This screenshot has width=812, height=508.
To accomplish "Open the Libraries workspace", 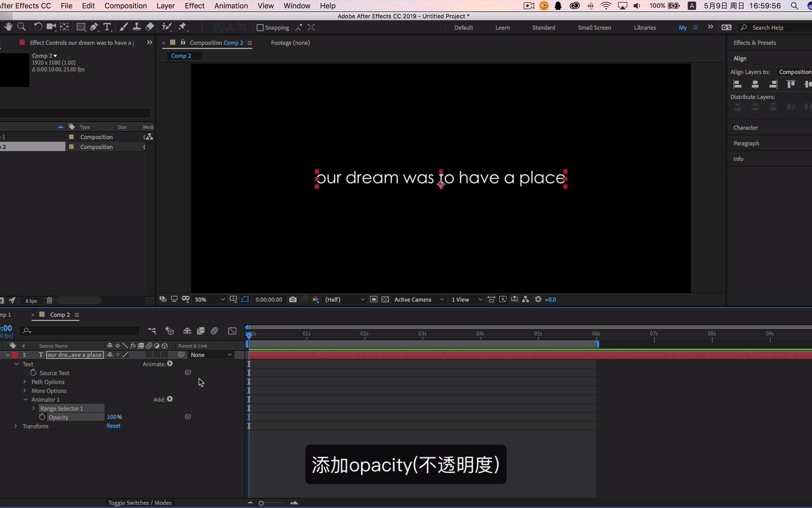I will pyautogui.click(x=645, y=27).
